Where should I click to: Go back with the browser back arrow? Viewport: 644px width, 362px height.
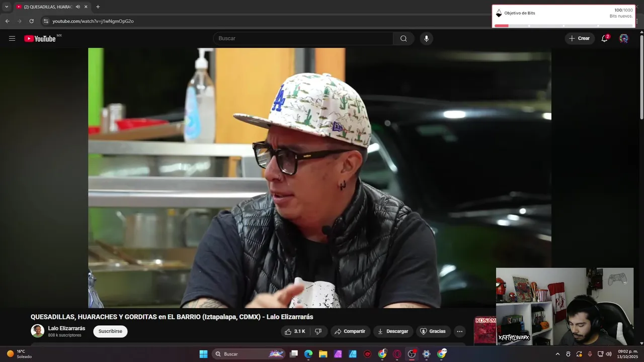click(7, 21)
